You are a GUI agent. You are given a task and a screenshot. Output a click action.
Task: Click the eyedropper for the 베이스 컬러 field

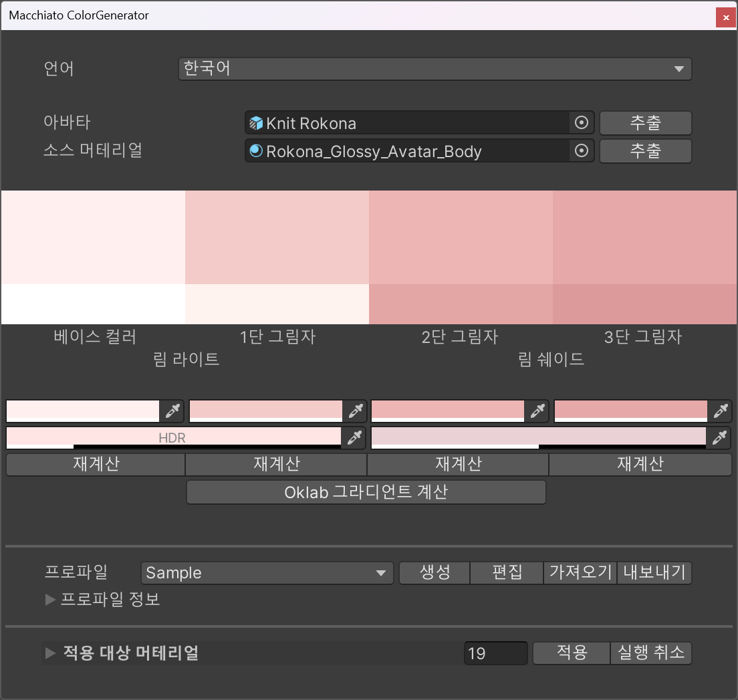click(172, 411)
